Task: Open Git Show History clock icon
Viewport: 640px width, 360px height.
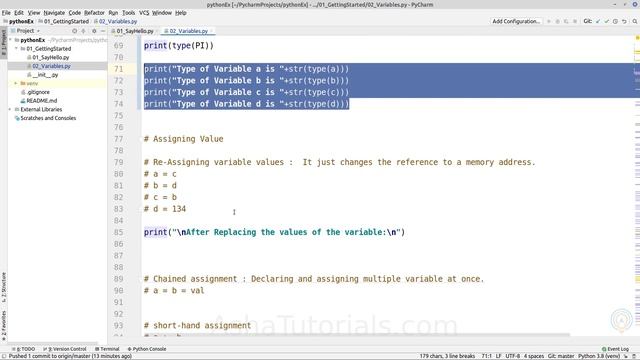Action: click(615, 21)
